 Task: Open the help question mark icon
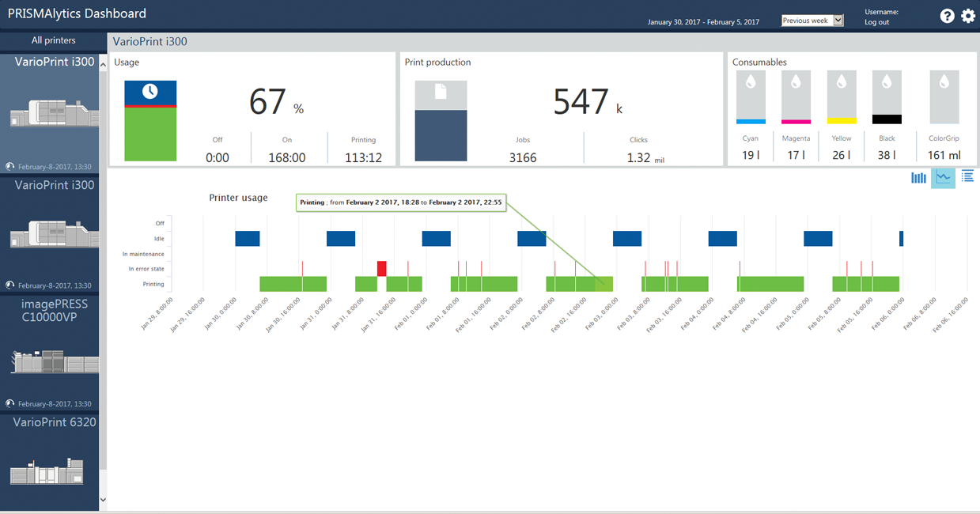[947, 16]
